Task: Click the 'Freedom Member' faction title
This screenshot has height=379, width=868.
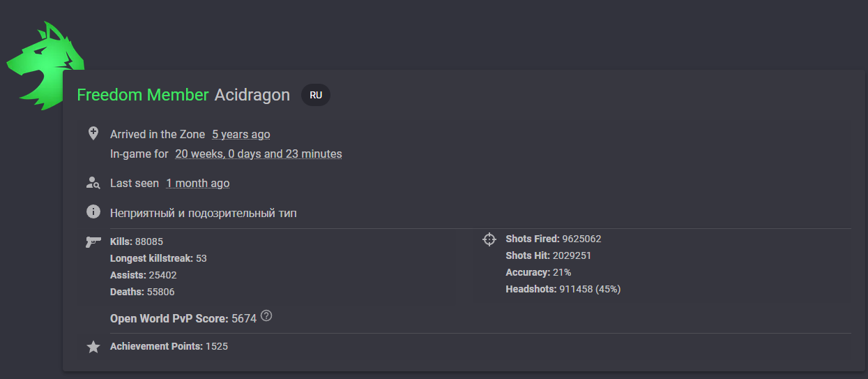Action: point(143,95)
